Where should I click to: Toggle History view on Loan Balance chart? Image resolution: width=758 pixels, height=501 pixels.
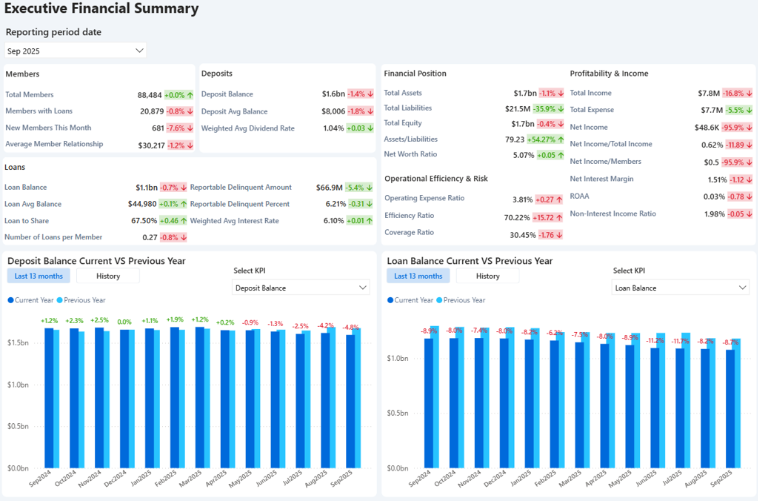coord(488,276)
